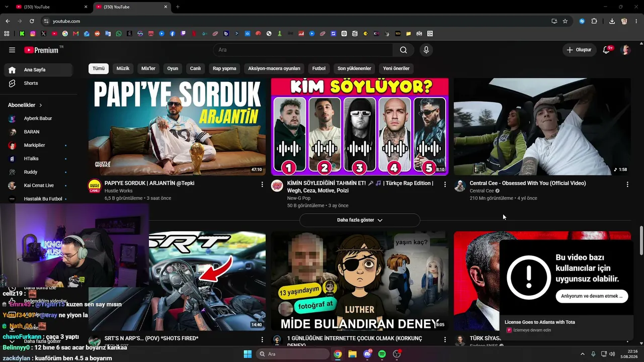Open options for the PAPI'YE SORDUK video
This screenshot has width=644, height=362.
(262, 185)
